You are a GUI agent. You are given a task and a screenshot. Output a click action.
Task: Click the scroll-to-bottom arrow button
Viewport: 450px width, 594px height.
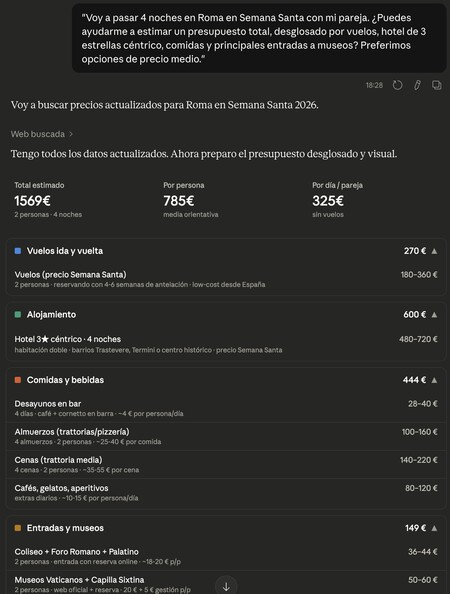[x=226, y=586]
